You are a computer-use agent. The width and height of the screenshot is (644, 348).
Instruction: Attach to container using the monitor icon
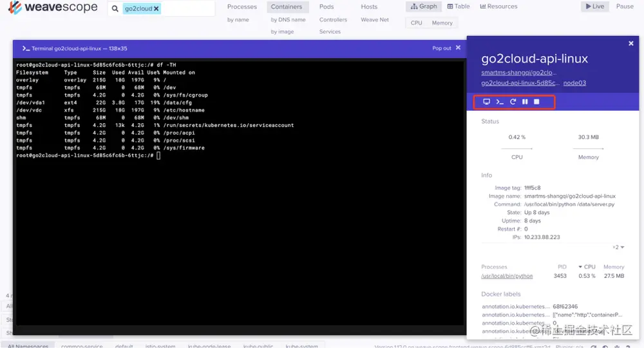coord(486,101)
